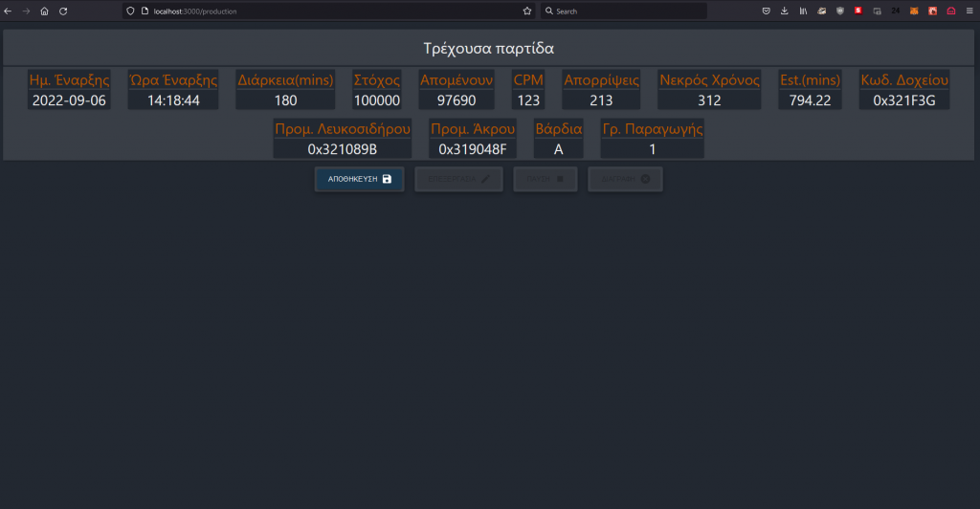Image resolution: width=980 pixels, height=509 pixels.
Task: Open the browser downloads panel
Action: click(785, 11)
